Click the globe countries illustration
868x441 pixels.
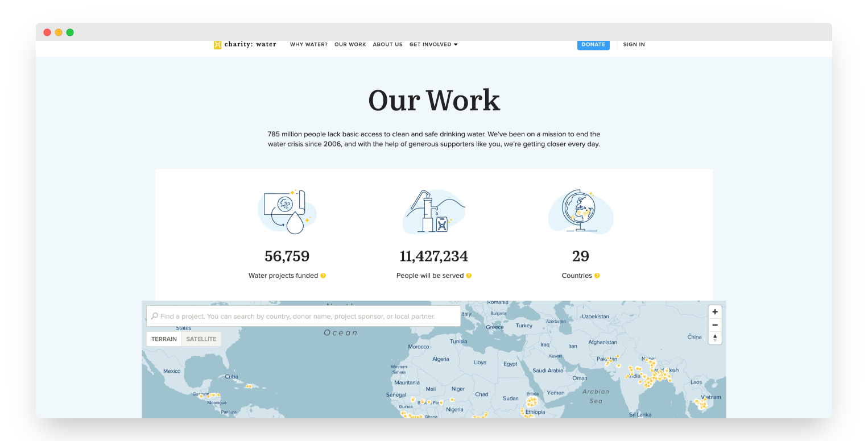[581, 211]
